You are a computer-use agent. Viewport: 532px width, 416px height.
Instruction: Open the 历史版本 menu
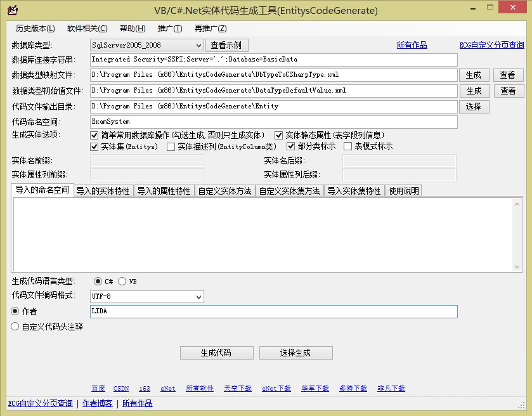pos(35,29)
